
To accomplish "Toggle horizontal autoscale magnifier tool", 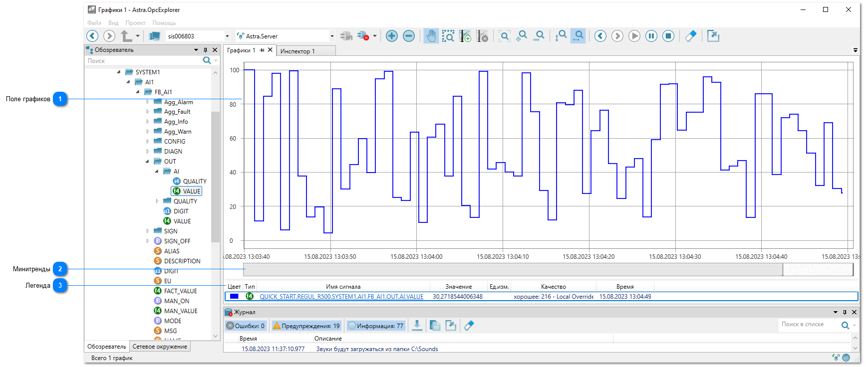I will [578, 36].
